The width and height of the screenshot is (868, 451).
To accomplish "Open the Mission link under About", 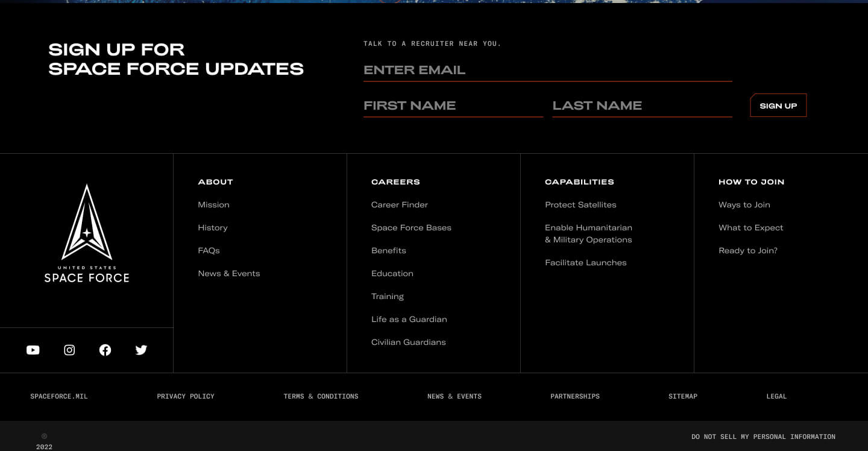I will click(x=213, y=205).
